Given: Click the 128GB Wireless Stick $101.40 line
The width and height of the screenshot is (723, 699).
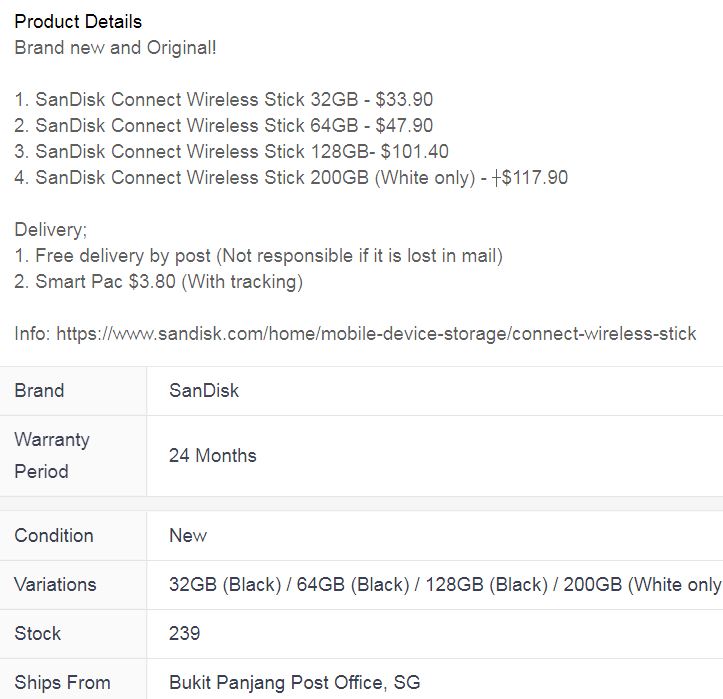Looking at the screenshot, I should 231,152.
